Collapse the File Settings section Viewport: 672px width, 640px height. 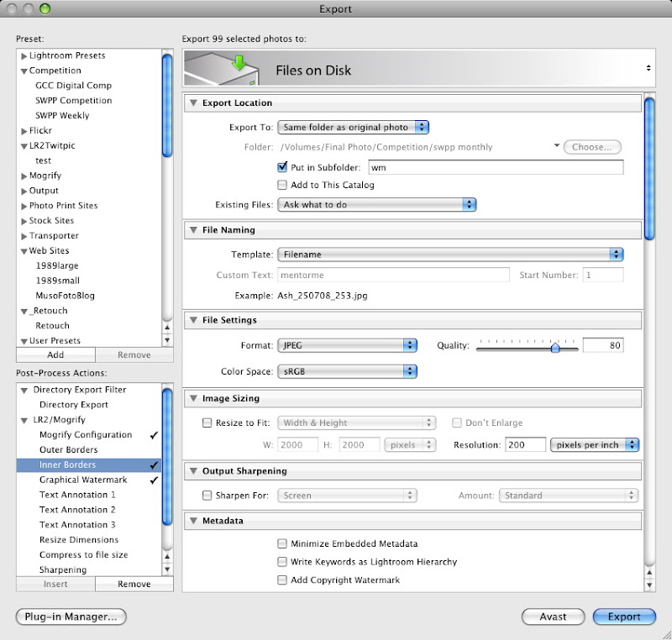[193, 320]
